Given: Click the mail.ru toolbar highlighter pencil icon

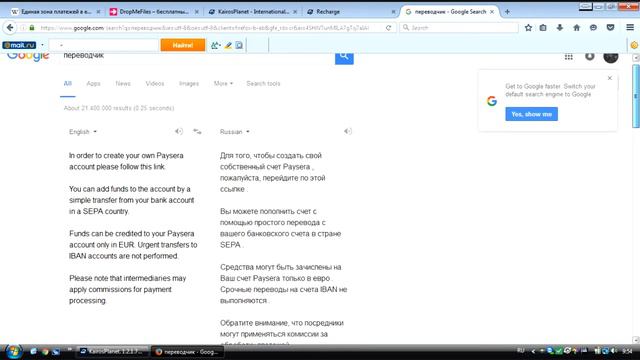Looking at the screenshot, I should (228, 45).
